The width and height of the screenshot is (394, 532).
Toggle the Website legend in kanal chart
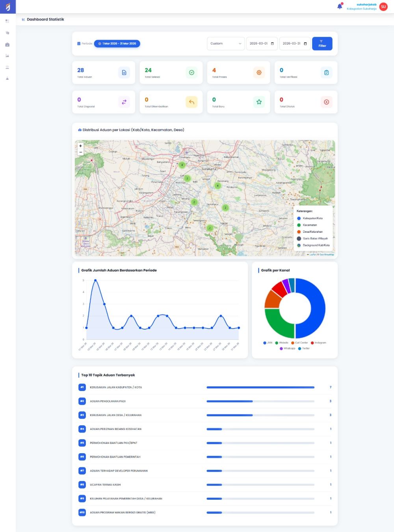tap(282, 343)
